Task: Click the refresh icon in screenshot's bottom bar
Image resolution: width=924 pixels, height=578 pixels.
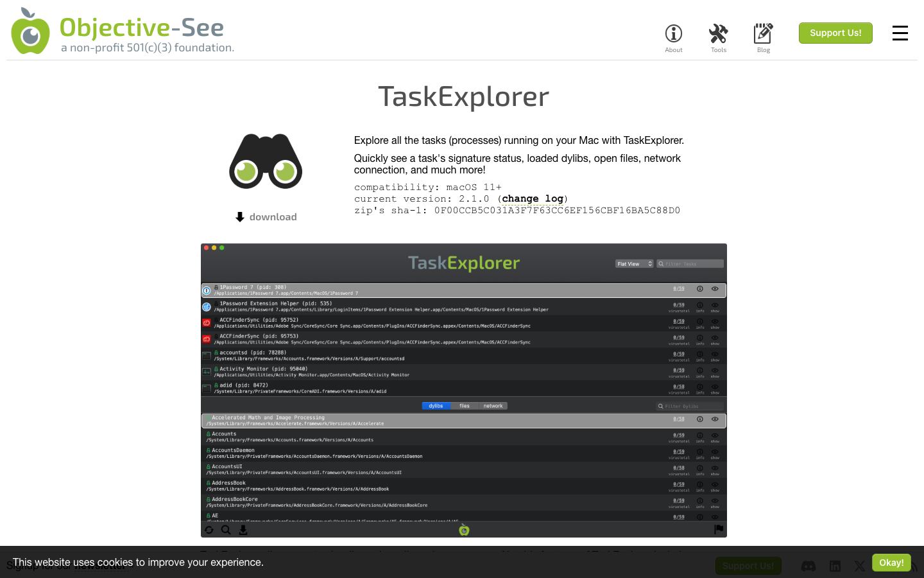Action: 209,530
